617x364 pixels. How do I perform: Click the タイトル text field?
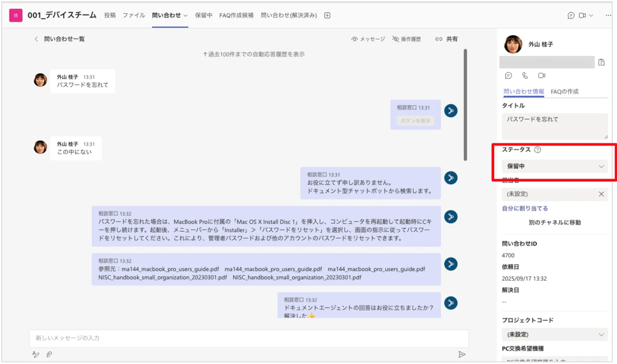555,126
